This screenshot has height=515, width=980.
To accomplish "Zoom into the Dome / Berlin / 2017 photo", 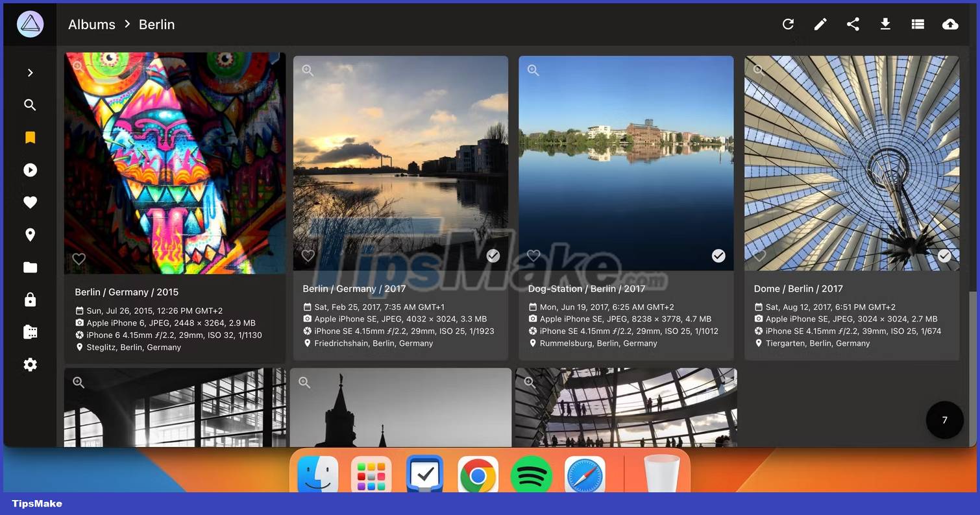I will coord(758,69).
